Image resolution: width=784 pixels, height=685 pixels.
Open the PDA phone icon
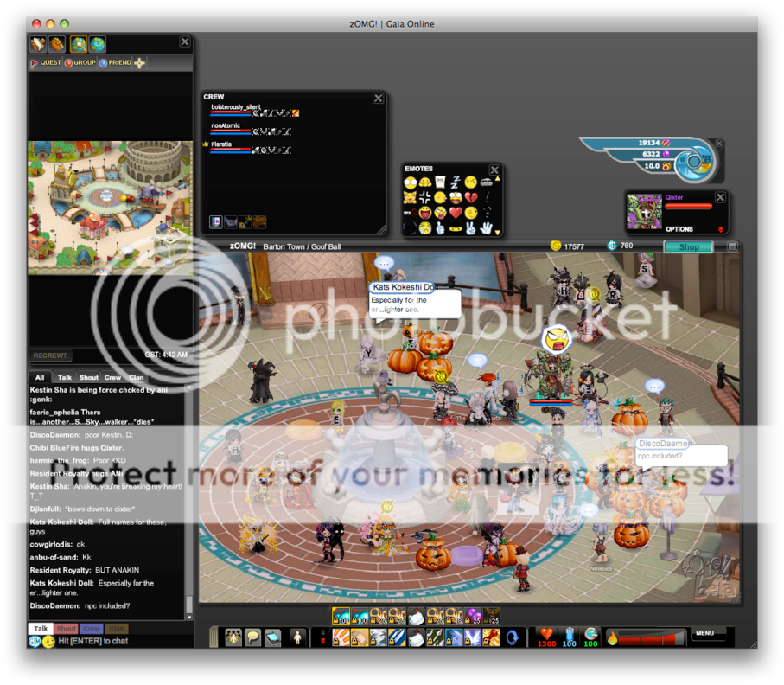point(272,638)
